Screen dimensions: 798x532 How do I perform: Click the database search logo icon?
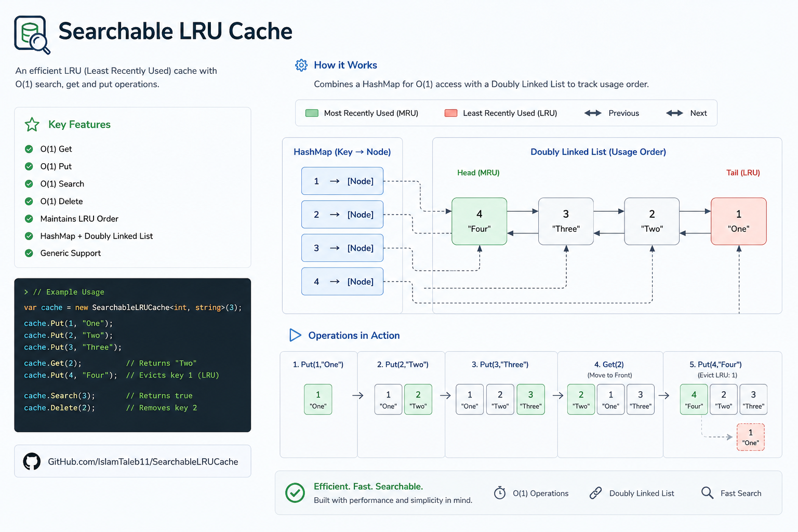pyautogui.click(x=32, y=35)
